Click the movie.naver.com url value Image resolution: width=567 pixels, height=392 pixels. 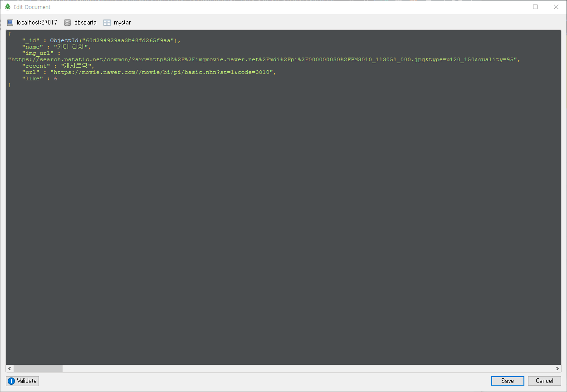[162, 72]
